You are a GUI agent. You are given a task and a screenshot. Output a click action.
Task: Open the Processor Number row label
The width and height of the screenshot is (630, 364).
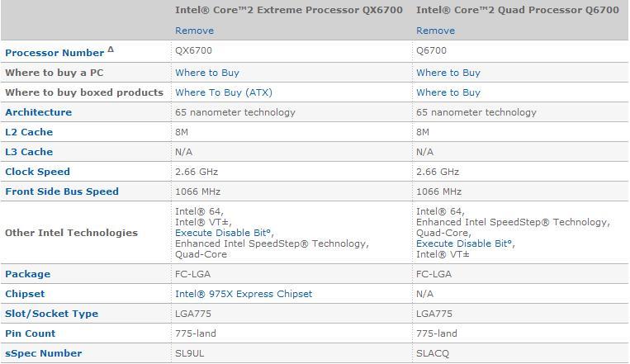54,53
